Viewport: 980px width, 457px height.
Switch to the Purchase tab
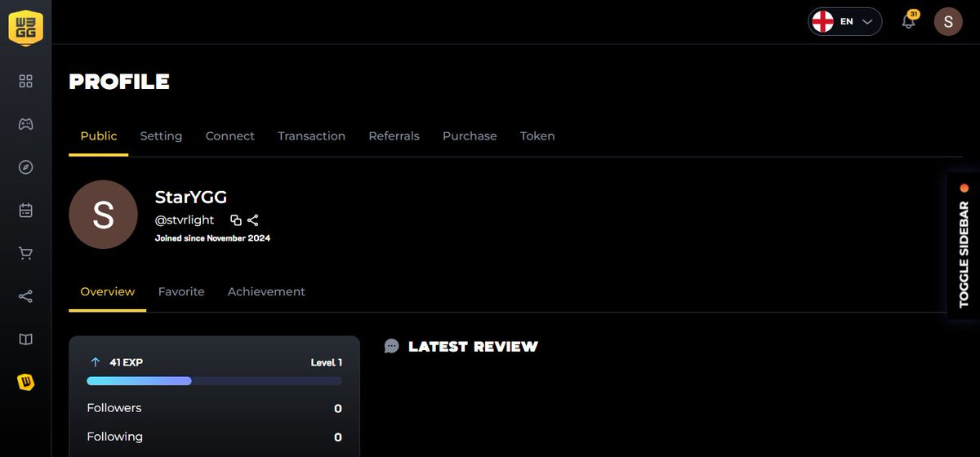pyautogui.click(x=470, y=136)
